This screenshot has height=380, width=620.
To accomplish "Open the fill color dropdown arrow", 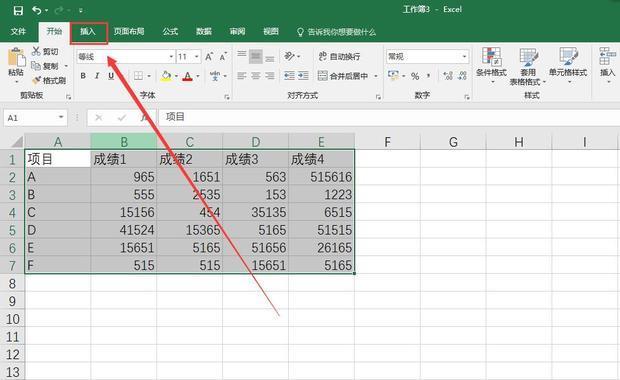I will (x=176, y=76).
